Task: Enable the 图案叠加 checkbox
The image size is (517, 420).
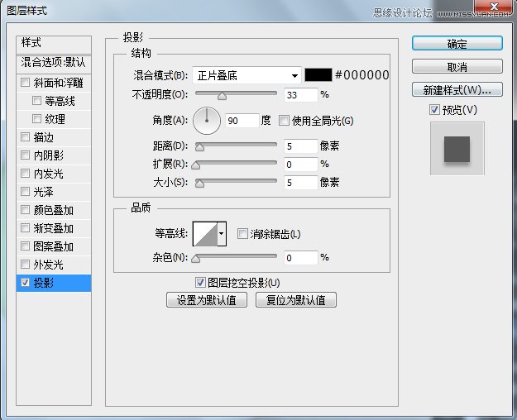Action: 26,246
